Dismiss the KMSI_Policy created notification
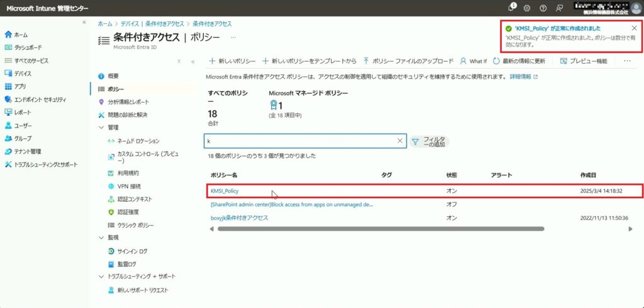This screenshot has width=644, height=308. 634,28
